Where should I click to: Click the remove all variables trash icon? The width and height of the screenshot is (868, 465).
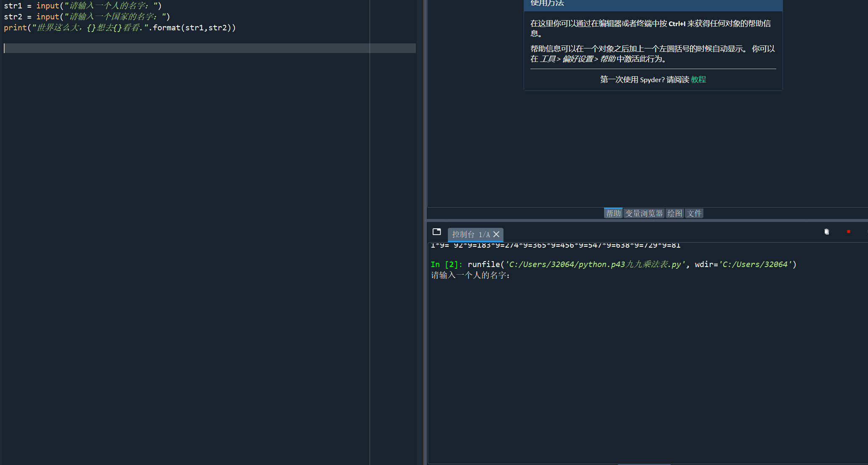click(826, 232)
